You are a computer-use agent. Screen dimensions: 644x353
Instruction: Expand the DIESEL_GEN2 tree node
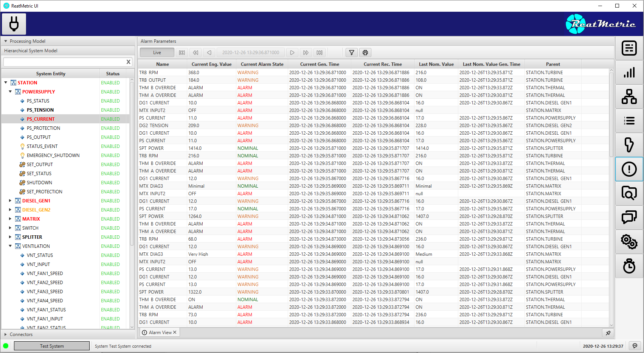[10, 210]
